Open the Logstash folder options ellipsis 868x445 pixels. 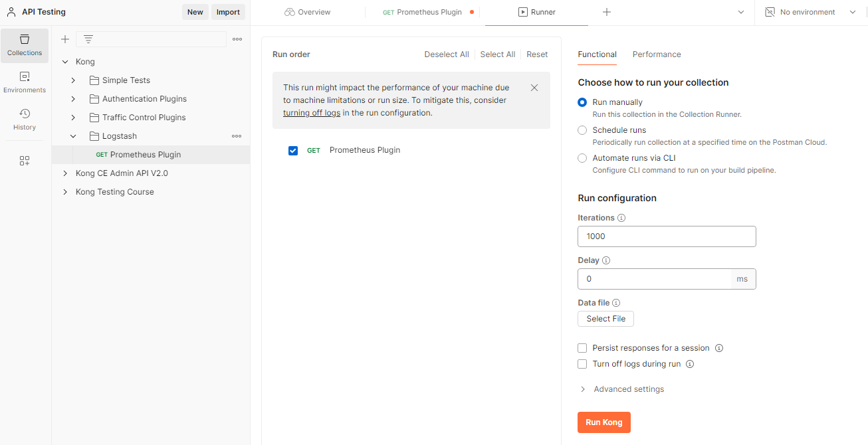coord(237,136)
